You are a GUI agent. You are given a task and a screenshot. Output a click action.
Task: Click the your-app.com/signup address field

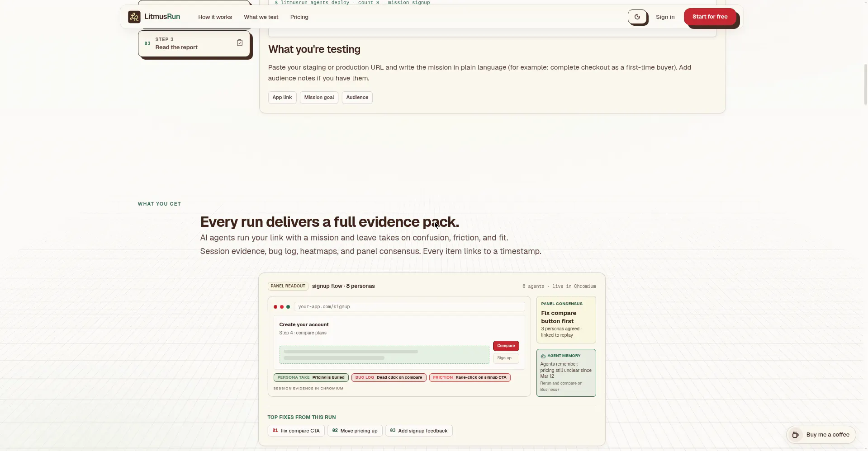tap(409, 307)
